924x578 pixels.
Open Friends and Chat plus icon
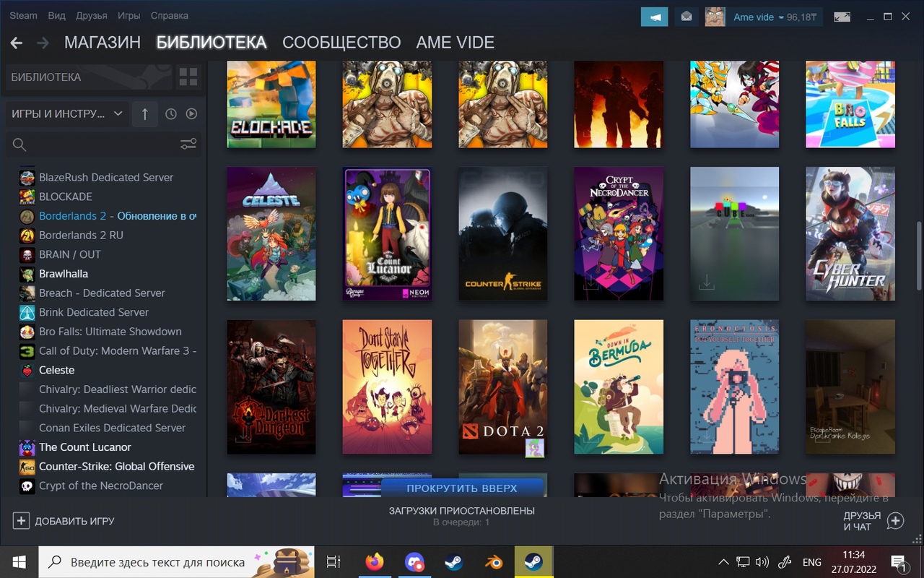tap(895, 521)
